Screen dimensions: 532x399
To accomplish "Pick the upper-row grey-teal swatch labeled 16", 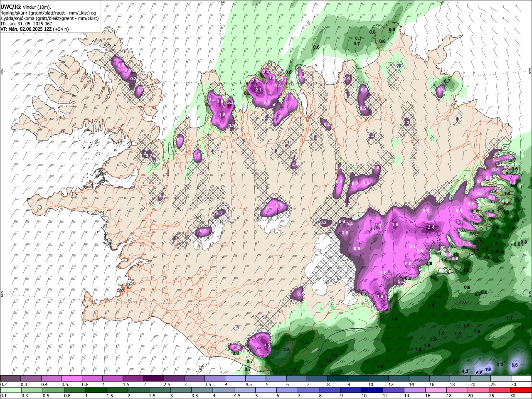I will (x=439, y=379).
